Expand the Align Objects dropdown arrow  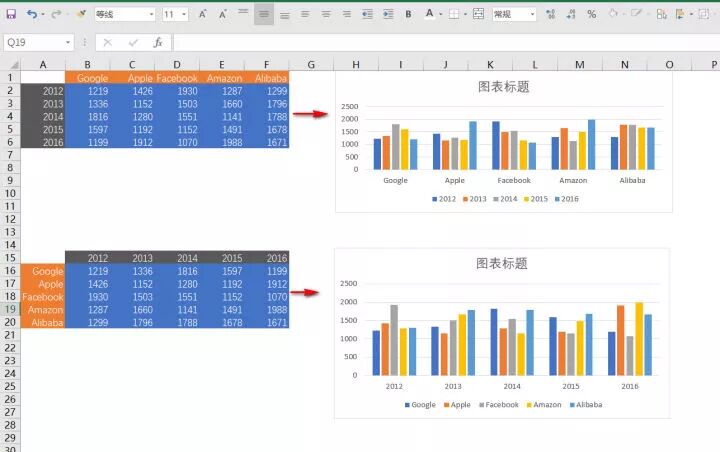[x=691, y=15]
